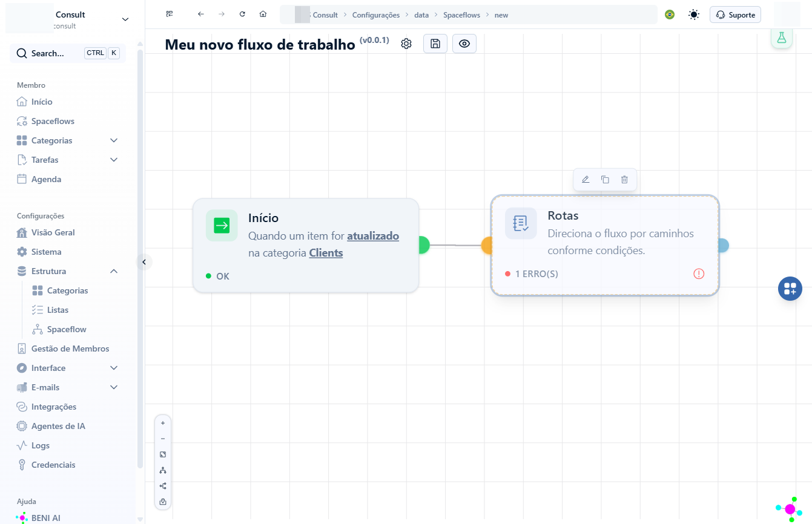Save the workflow with the floppy disk icon
The image size is (812, 524).
click(x=435, y=44)
